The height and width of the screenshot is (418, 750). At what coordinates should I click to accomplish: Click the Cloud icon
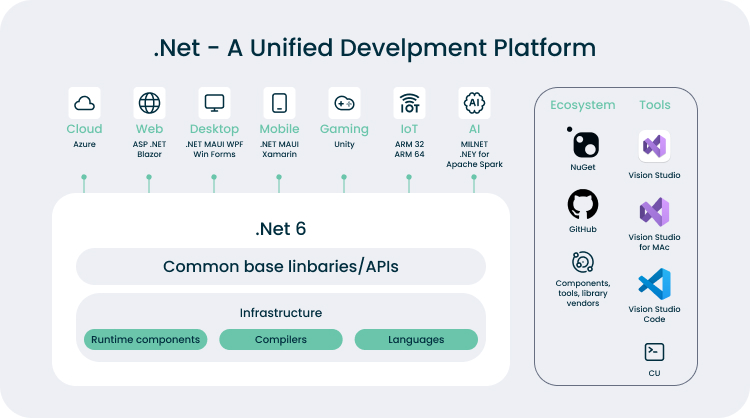(x=84, y=103)
